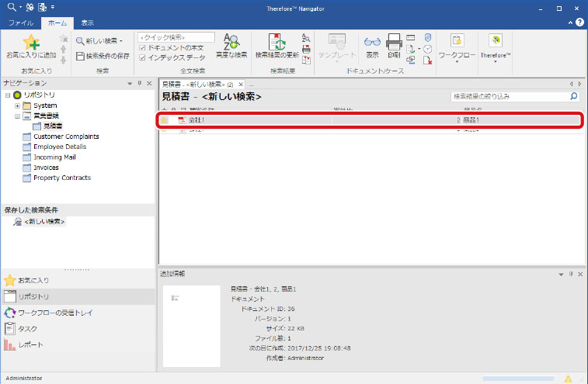Viewport: 588px width, 384px height.
Task: Click the 検索結果の絞り込み filter field
Action: (x=510, y=97)
